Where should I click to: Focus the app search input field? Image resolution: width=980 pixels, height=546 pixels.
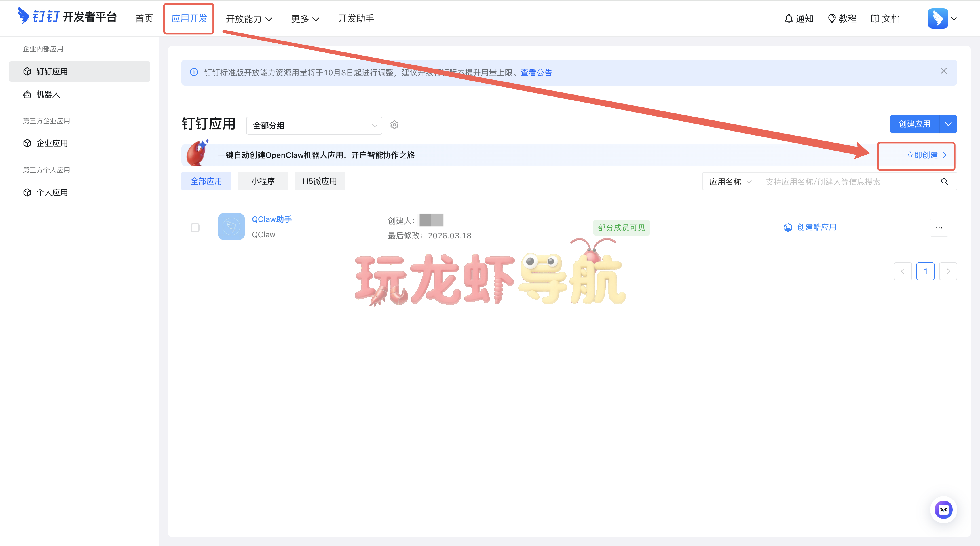point(851,182)
